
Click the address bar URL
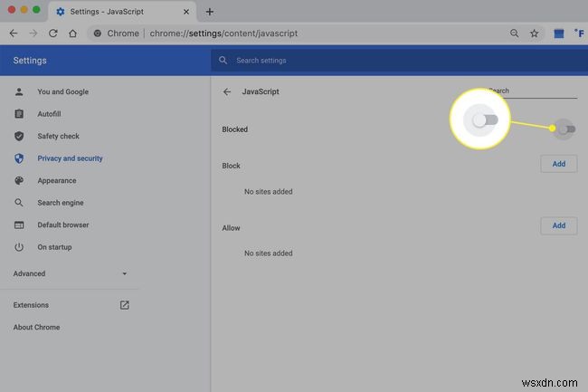(223, 33)
